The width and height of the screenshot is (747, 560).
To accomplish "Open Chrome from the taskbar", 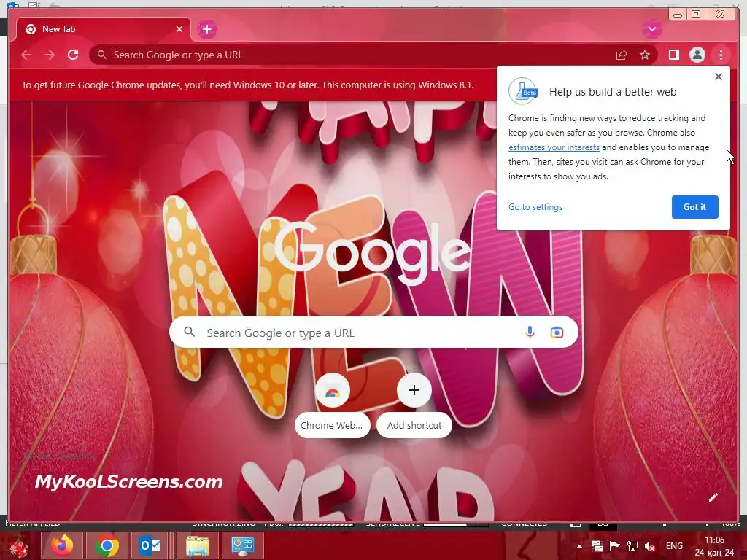I will [107, 545].
